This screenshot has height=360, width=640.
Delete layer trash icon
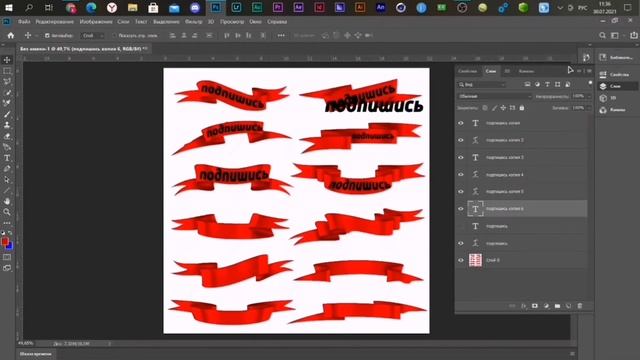(580, 306)
